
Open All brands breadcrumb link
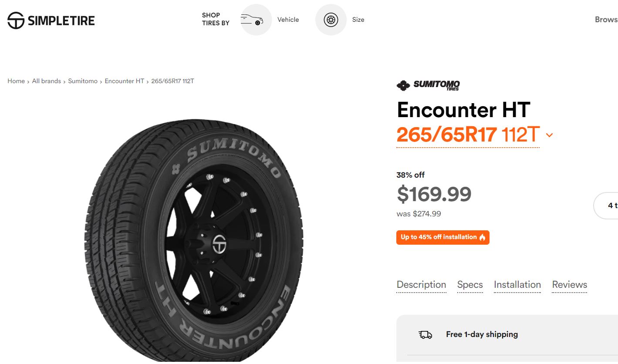click(46, 81)
